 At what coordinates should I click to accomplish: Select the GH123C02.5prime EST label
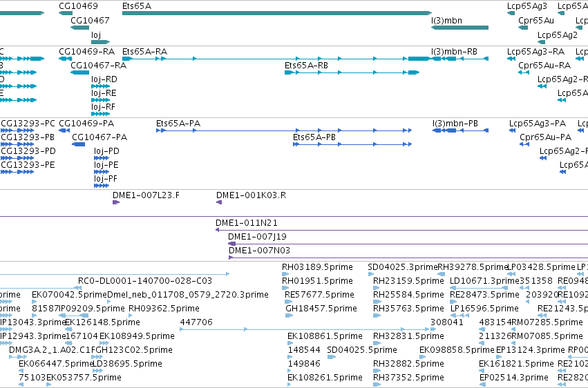[134, 350]
